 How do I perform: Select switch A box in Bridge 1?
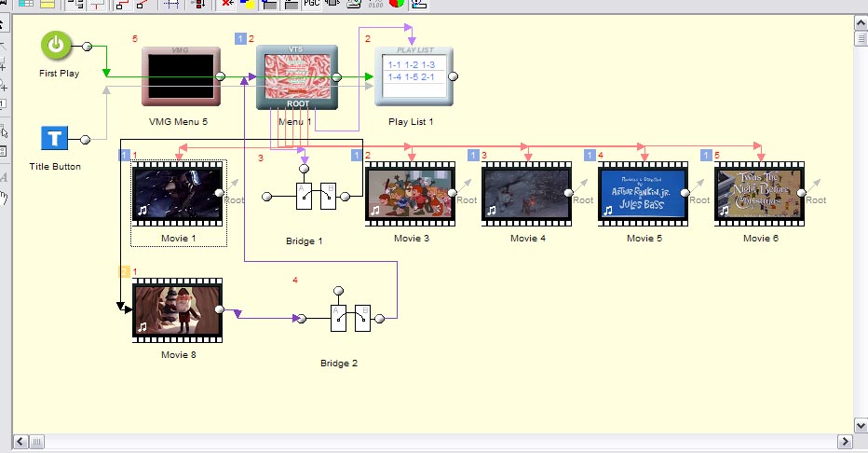click(304, 197)
